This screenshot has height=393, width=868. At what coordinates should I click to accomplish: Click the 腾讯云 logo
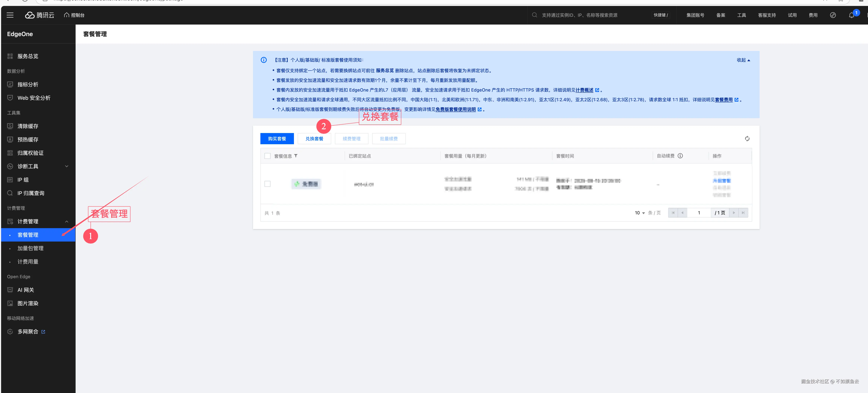tap(40, 15)
